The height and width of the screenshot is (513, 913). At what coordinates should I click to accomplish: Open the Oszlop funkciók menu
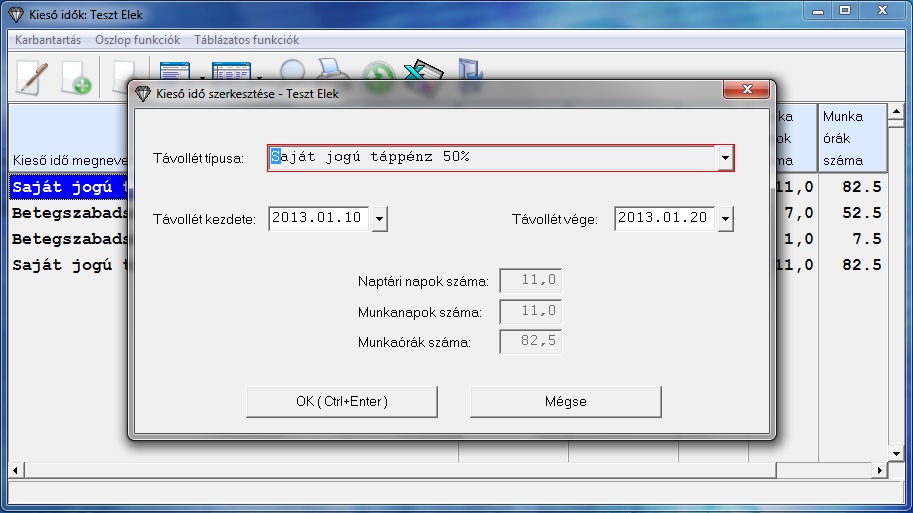point(137,40)
